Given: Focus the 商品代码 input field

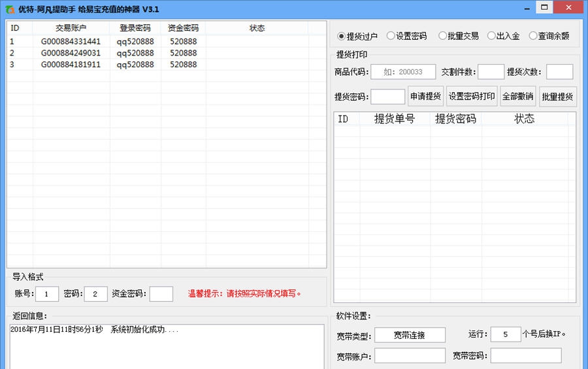Looking at the screenshot, I should coord(403,72).
